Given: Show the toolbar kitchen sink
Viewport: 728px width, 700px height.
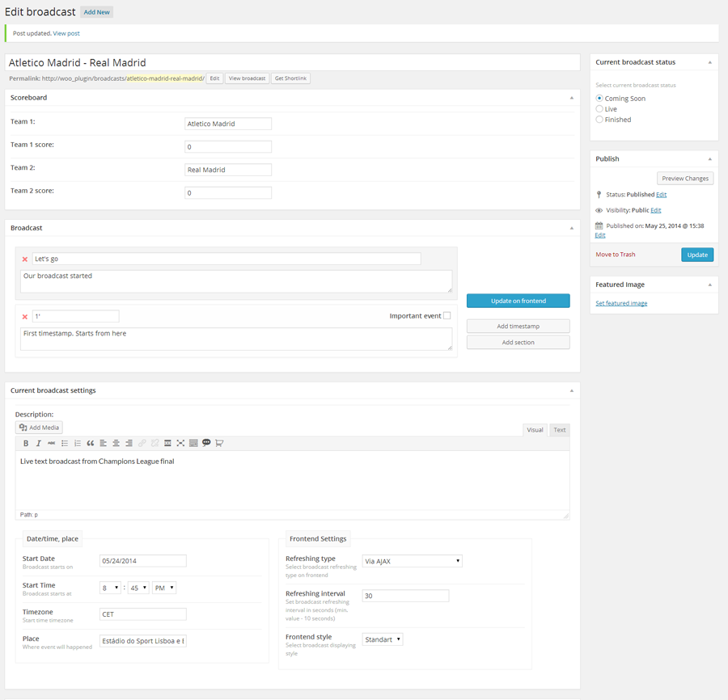Looking at the screenshot, I should tap(193, 443).
